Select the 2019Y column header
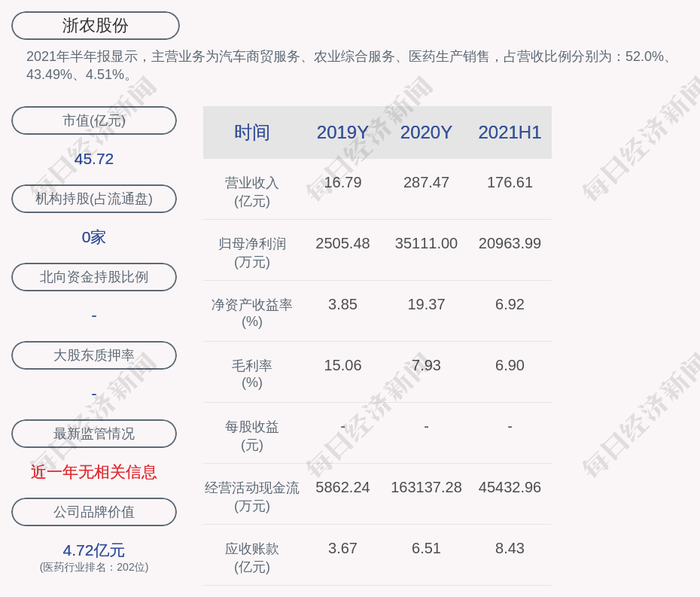 click(x=342, y=132)
